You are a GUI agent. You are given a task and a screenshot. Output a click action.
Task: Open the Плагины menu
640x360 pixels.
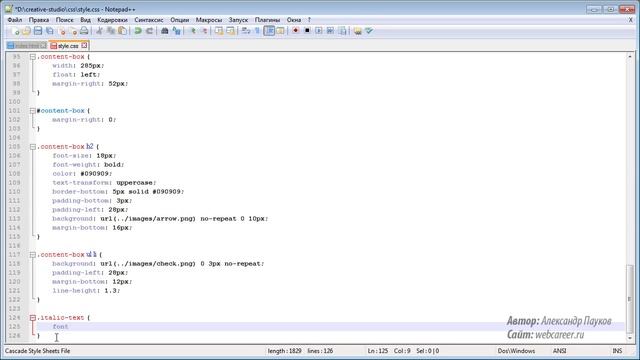pyautogui.click(x=267, y=20)
